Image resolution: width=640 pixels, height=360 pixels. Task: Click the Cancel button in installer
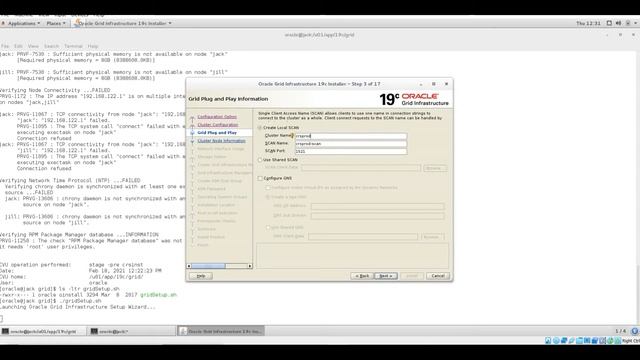tap(438, 276)
